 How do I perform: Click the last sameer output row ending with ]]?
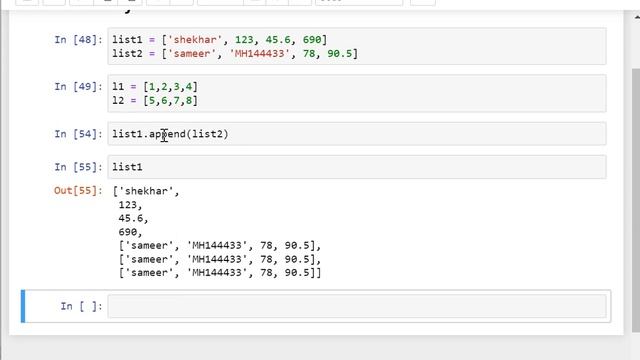(220, 273)
